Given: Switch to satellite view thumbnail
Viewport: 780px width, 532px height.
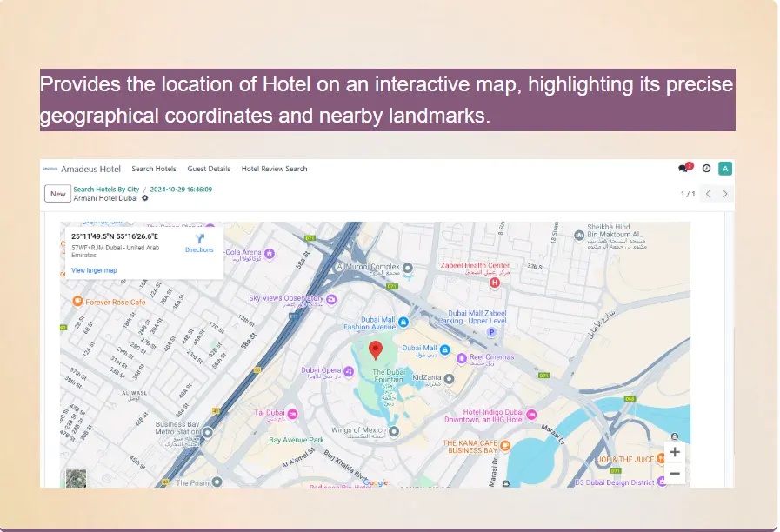Looking at the screenshot, I should coord(76,478).
